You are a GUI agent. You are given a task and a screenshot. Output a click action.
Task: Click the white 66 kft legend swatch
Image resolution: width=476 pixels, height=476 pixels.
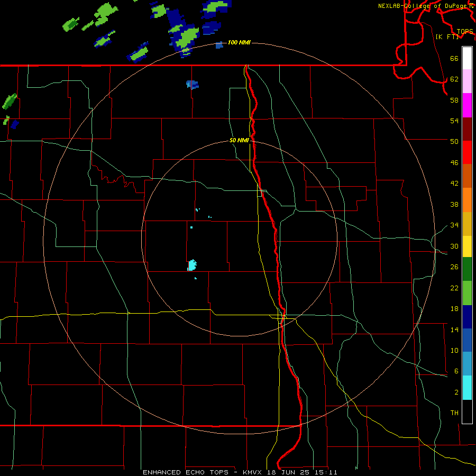[467, 58]
